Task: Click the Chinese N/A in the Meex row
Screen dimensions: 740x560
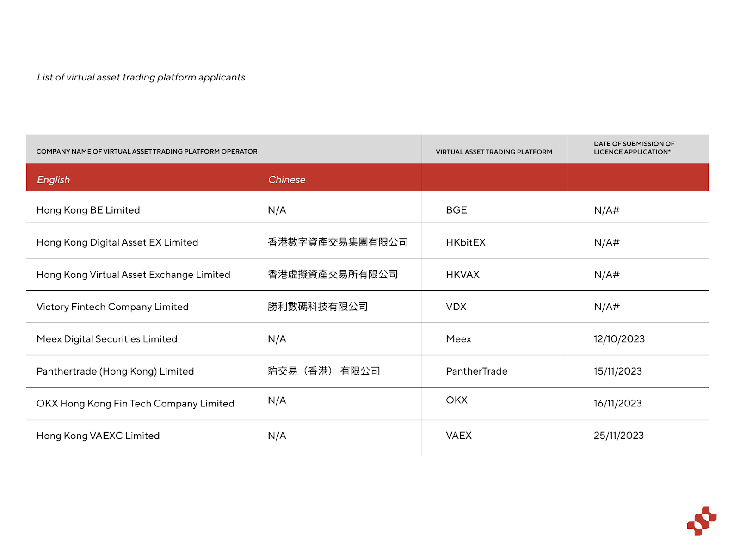Action: point(277,339)
